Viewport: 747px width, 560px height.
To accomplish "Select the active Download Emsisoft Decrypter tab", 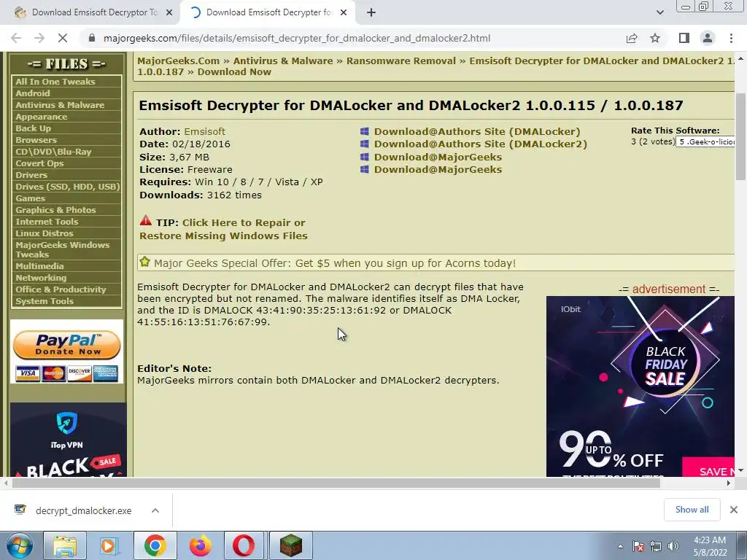I will [x=268, y=13].
